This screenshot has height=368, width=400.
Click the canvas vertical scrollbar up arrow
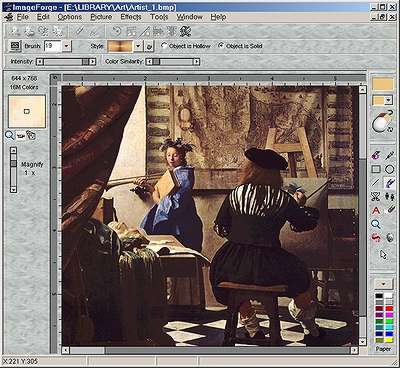(363, 89)
